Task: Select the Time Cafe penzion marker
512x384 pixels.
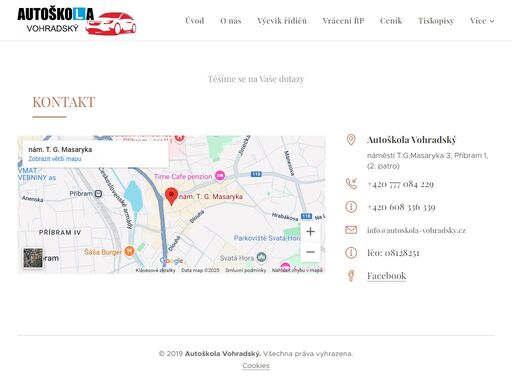Action: click(220, 176)
